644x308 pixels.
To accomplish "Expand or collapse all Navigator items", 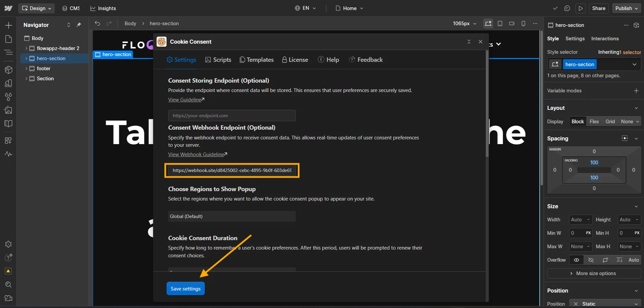I will [68, 25].
